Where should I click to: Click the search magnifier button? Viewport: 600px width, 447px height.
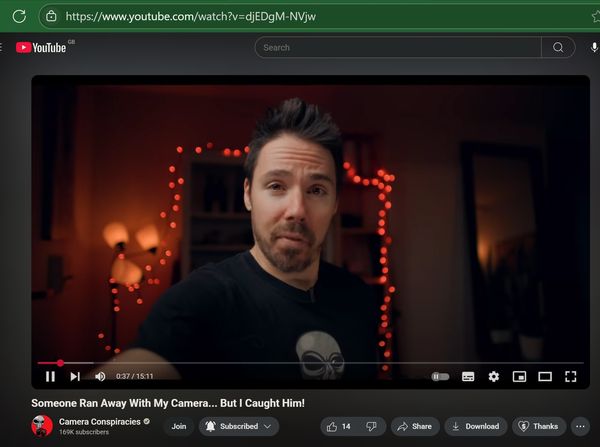[558, 47]
